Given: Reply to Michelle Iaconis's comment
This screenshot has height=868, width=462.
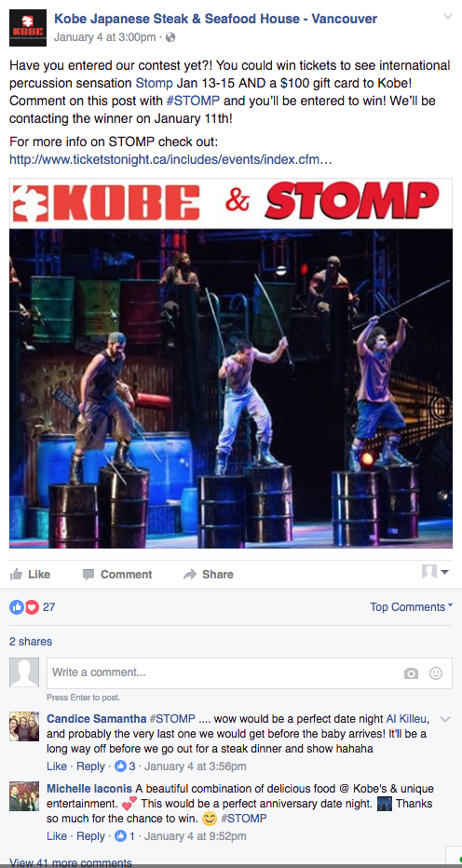Looking at the screenshot, I should click(x=90, y=835).
